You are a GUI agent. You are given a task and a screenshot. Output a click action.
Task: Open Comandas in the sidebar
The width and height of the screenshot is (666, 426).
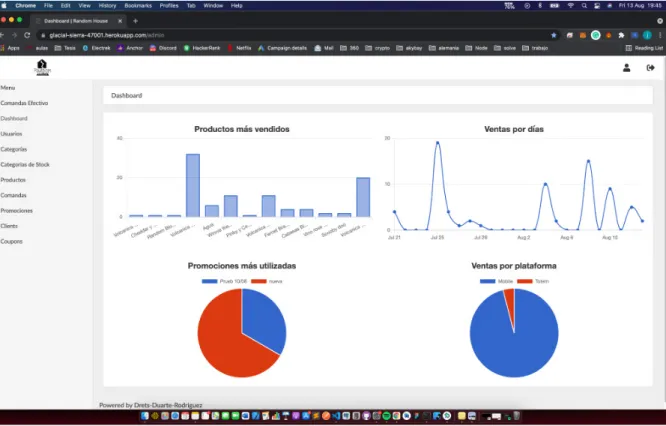pos(14,195)
